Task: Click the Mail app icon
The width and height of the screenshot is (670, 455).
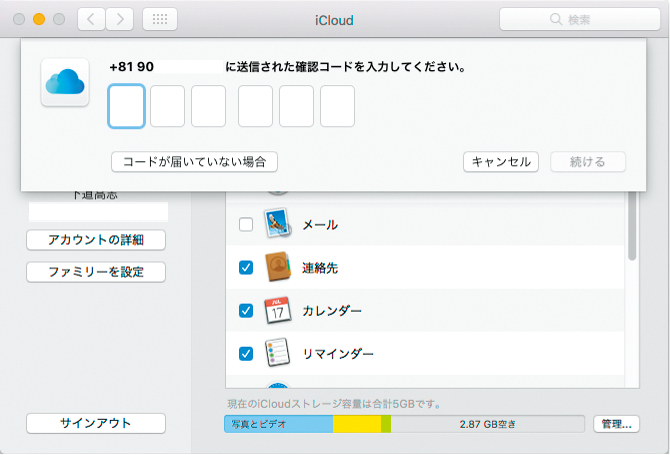Action: point(277,223)
